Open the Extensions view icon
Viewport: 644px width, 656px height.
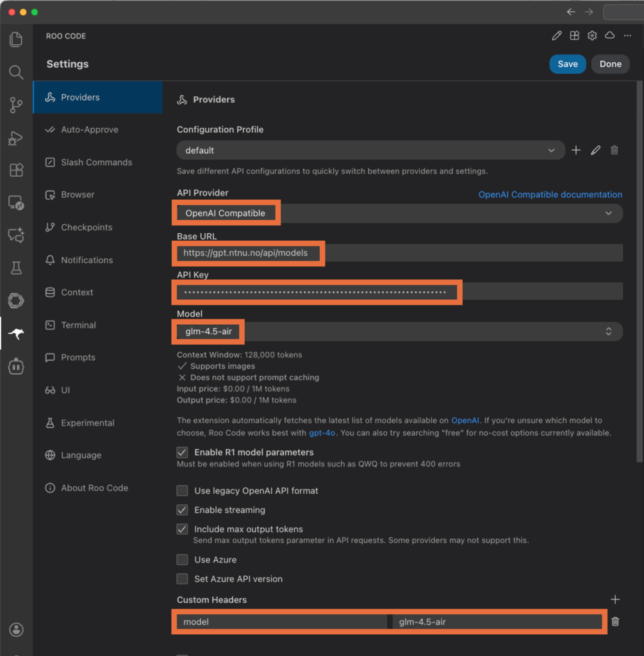pos(16,170)
